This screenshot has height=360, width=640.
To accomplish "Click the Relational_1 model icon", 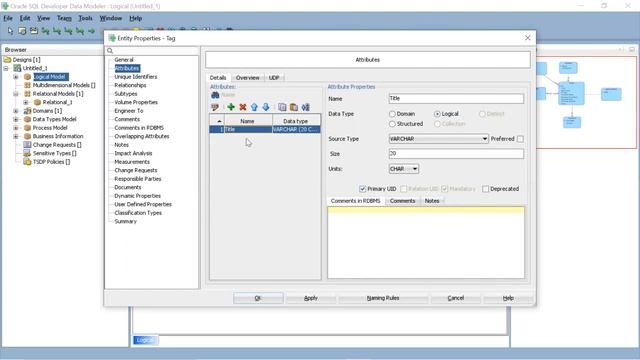I will tap(38, 102).
